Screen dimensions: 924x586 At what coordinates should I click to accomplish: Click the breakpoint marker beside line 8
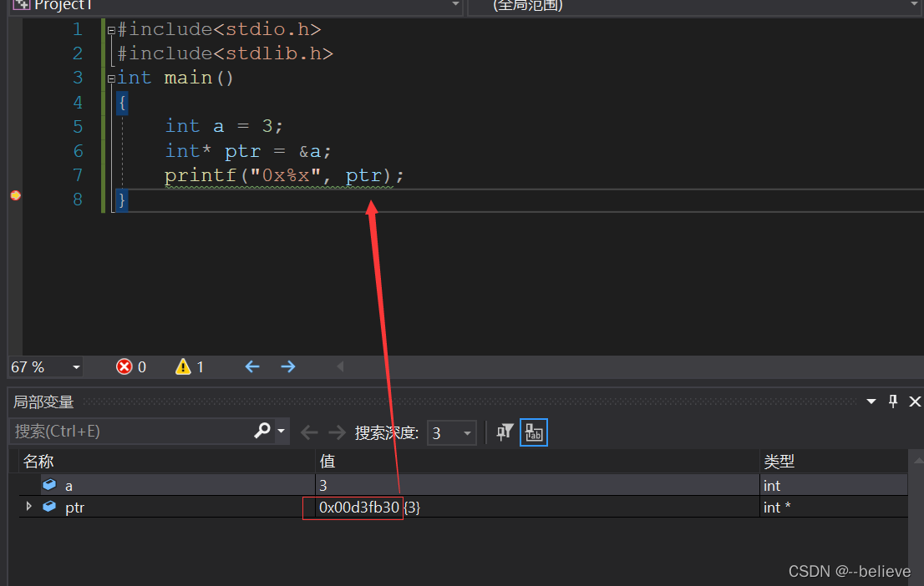pyautogui.click(x=16, y=195)
